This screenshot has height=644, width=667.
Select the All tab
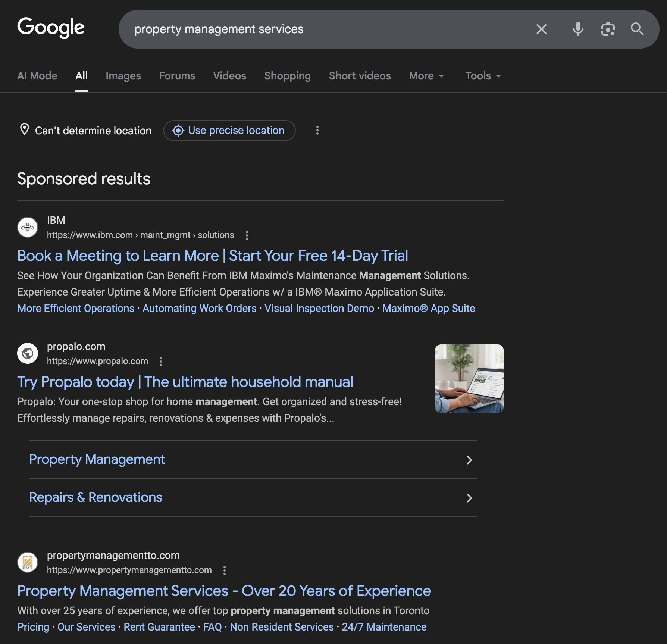pos(81,76)
